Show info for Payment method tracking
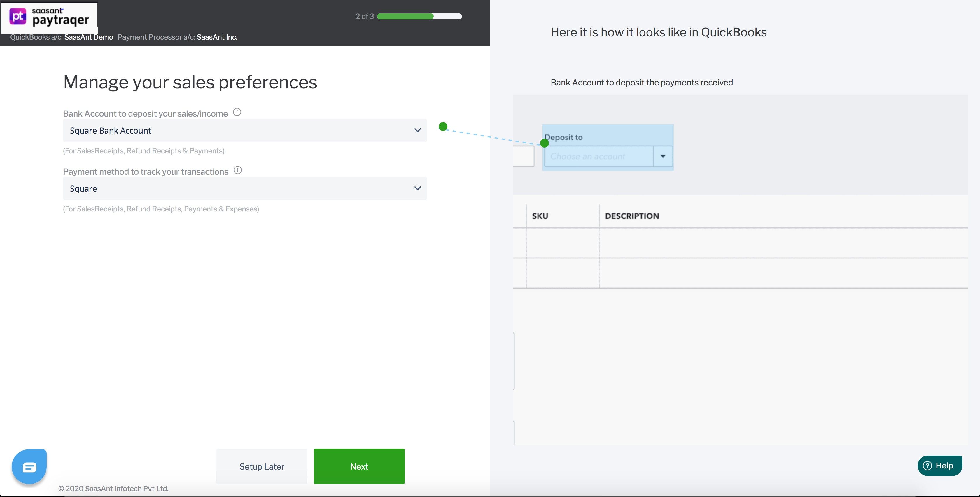Screen dimensions: 980x497 tap(237, 170)
